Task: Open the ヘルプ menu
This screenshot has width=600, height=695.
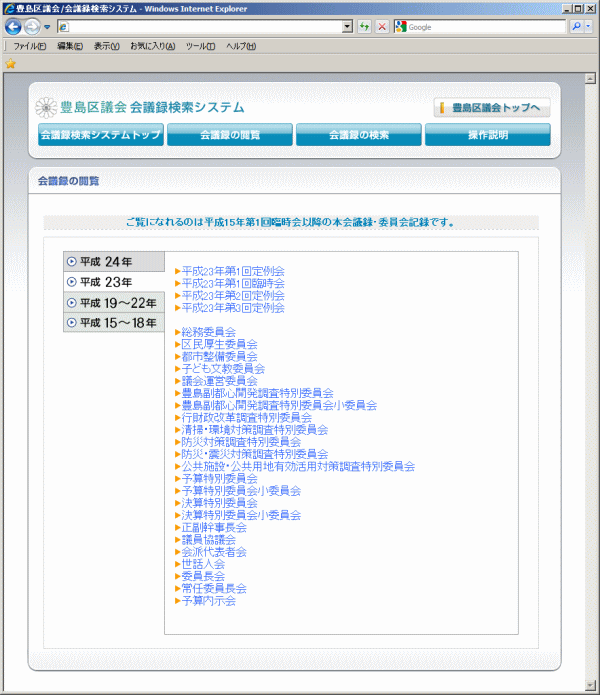Action: [x=241, y=46]
